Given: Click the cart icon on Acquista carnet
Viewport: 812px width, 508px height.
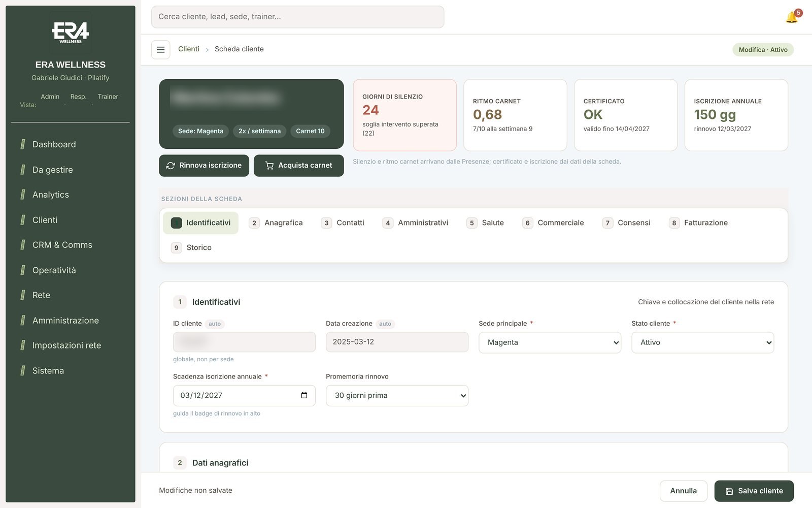Looking at the screenshot, I should [x=269, y=166].
